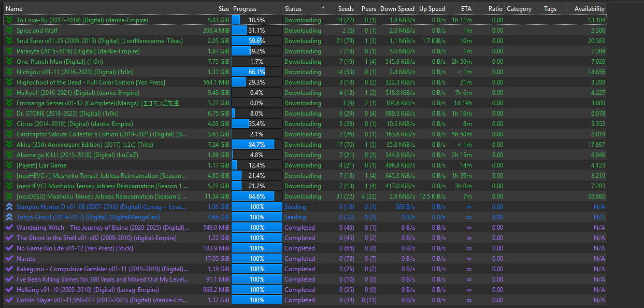Viewport: 644px width, 308px height.
Task: Select the No Game No Life torrent name
Action: (75, 248)
